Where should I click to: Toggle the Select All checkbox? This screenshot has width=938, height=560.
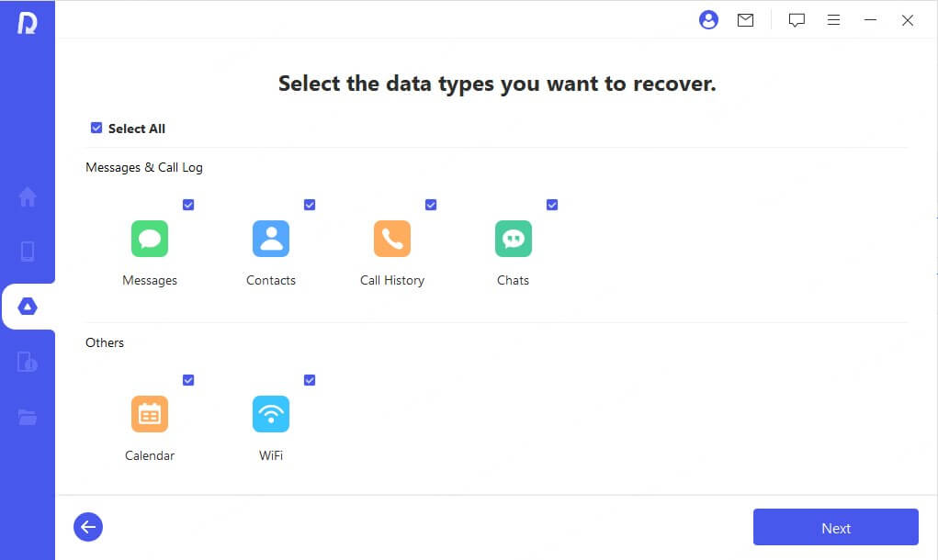(x=96, y=129)
